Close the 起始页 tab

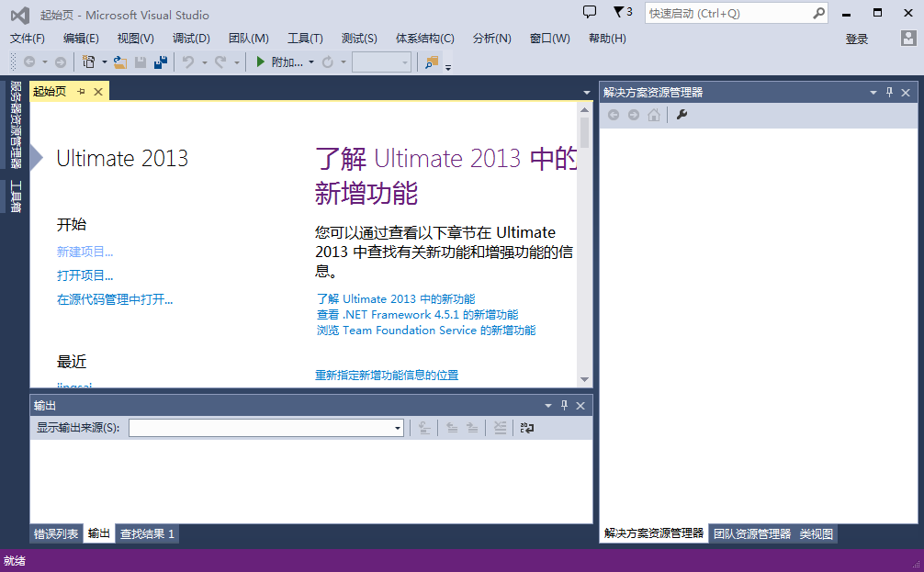(x=98, y=91)
